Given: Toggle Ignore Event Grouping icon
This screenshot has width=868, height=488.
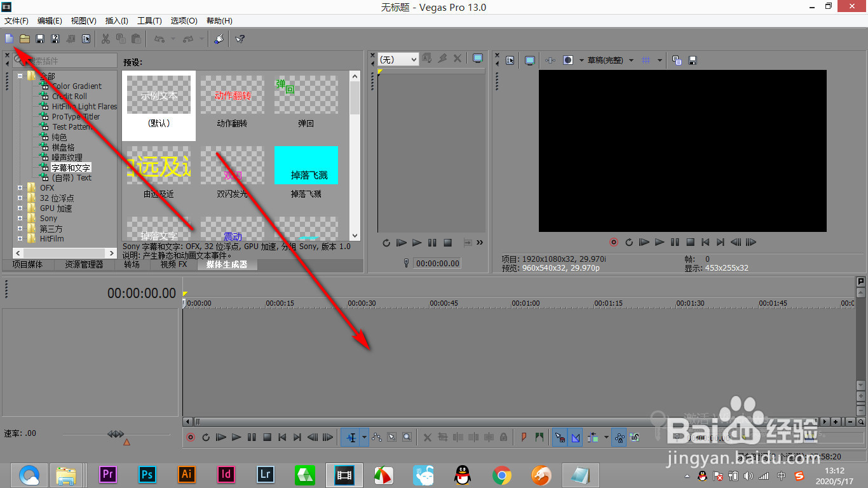Looking at the screenshot, I should coord(634,437).
